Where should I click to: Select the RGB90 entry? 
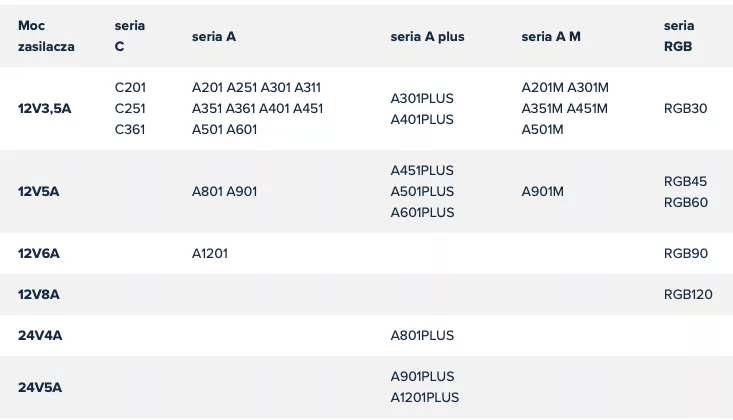point(686,253)
